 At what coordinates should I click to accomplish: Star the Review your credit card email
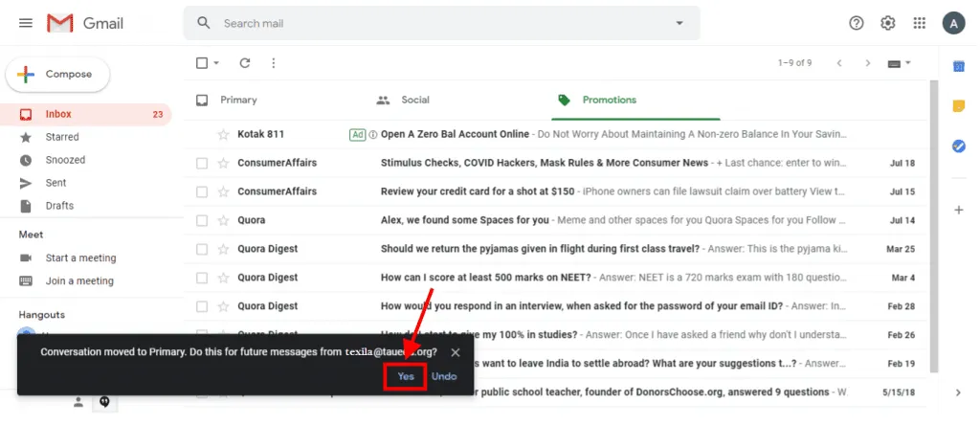pyautogui.click(x=223, y=192)
